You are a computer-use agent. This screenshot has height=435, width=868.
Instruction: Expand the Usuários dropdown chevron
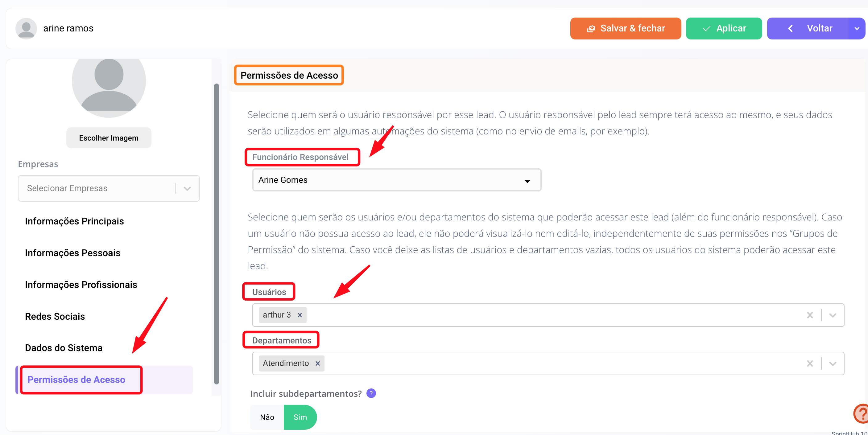[x=833, y=315]
